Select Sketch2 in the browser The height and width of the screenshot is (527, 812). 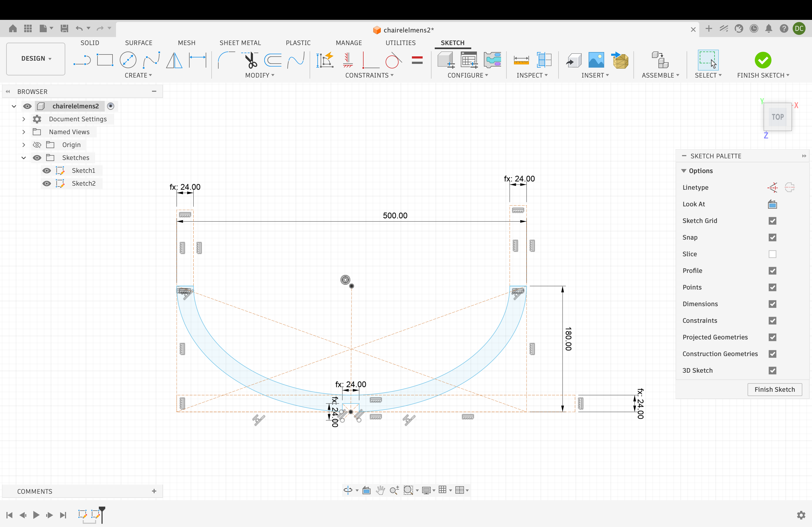tap(84, 183)
